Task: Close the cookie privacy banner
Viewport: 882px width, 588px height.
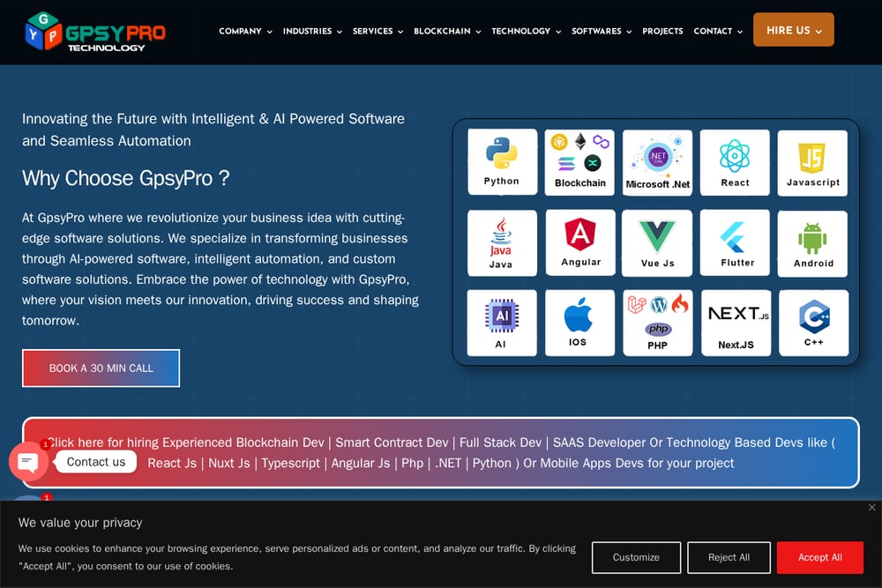Action: coord(871,508)
